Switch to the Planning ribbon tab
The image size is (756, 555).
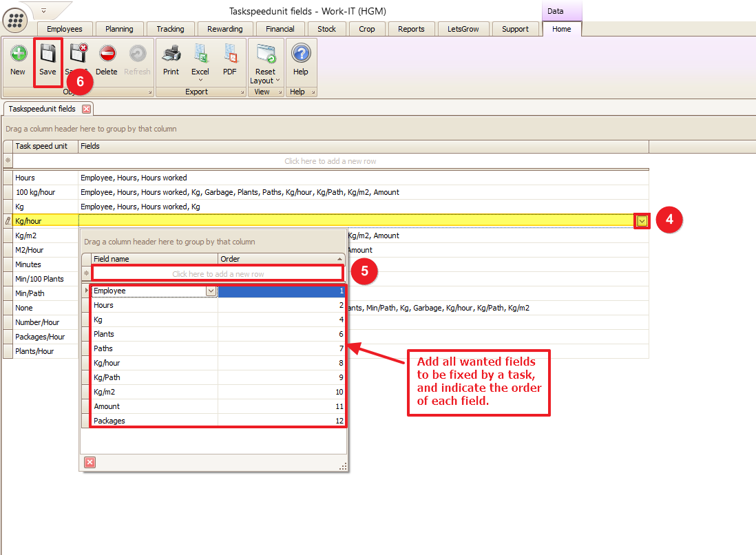coord(119,29)
